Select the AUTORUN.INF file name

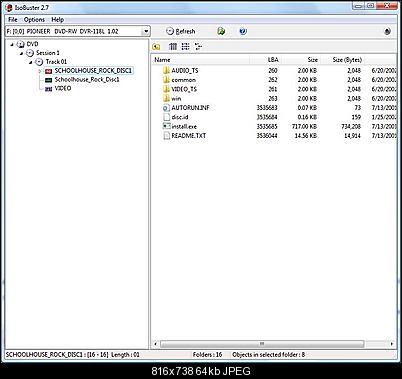pos(190,108)
